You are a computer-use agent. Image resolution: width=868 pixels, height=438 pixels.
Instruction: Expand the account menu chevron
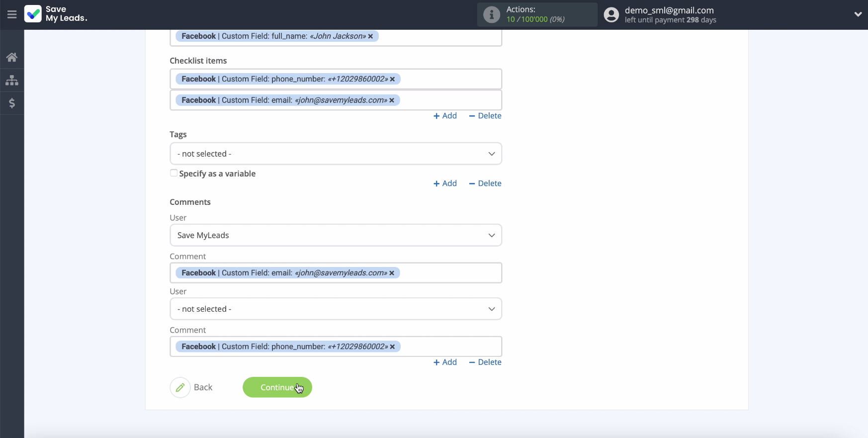coord(858,14)
